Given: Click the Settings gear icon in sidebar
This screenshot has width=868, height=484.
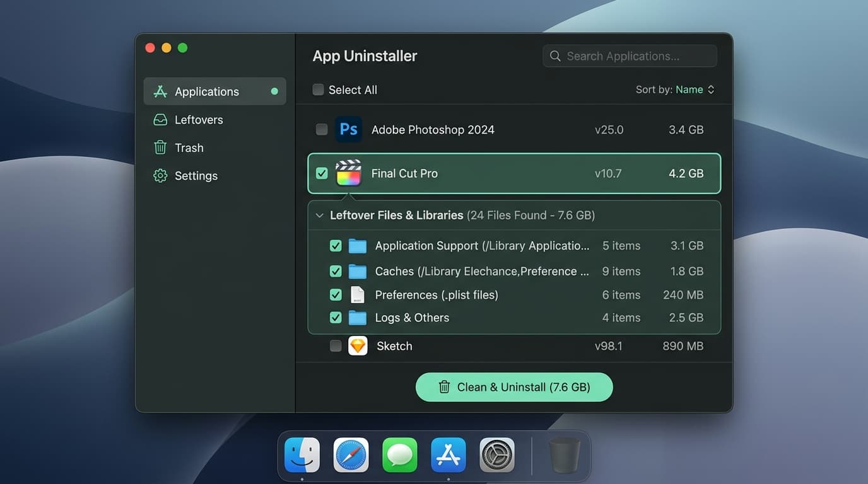Looking at the screenshot, I should coord(160,176).
